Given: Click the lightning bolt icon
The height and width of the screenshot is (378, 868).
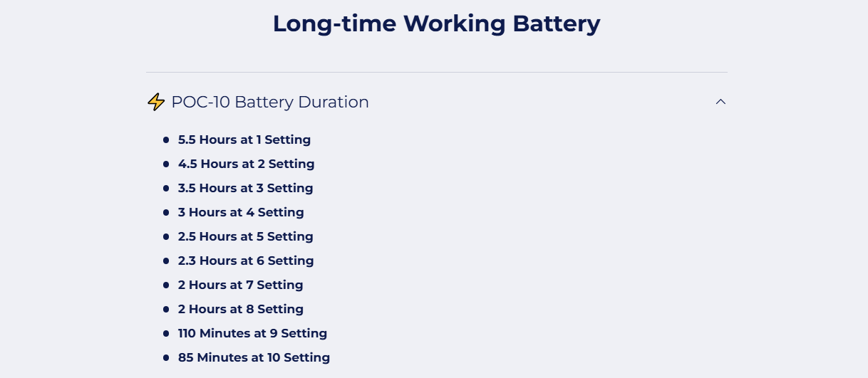Looking at the screenshot, I should [155, 103].
